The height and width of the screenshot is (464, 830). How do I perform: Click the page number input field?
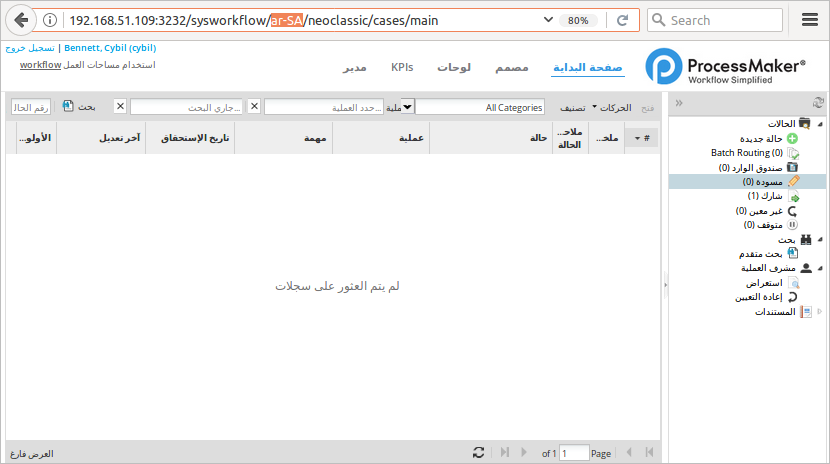click(x=574, y=453)
